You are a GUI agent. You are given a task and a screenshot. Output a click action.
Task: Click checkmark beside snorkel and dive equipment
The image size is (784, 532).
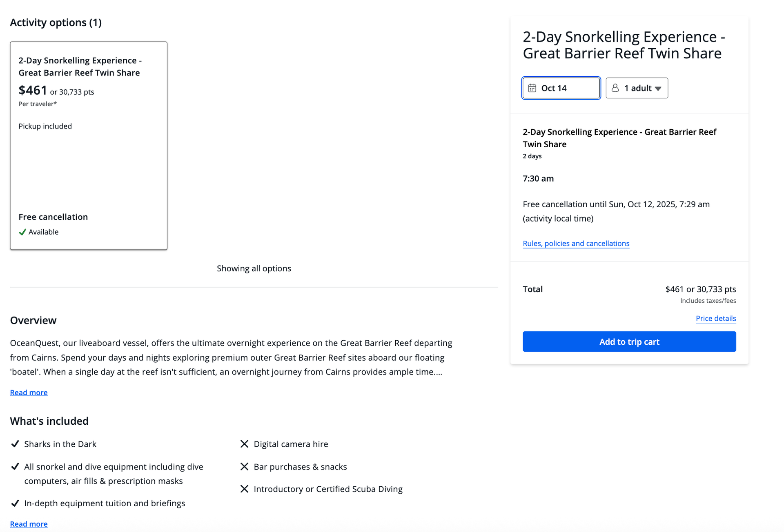pos(15,466)
